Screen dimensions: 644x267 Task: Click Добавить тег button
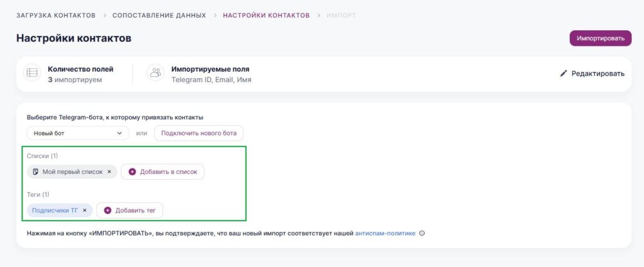[x=130, y=210]
